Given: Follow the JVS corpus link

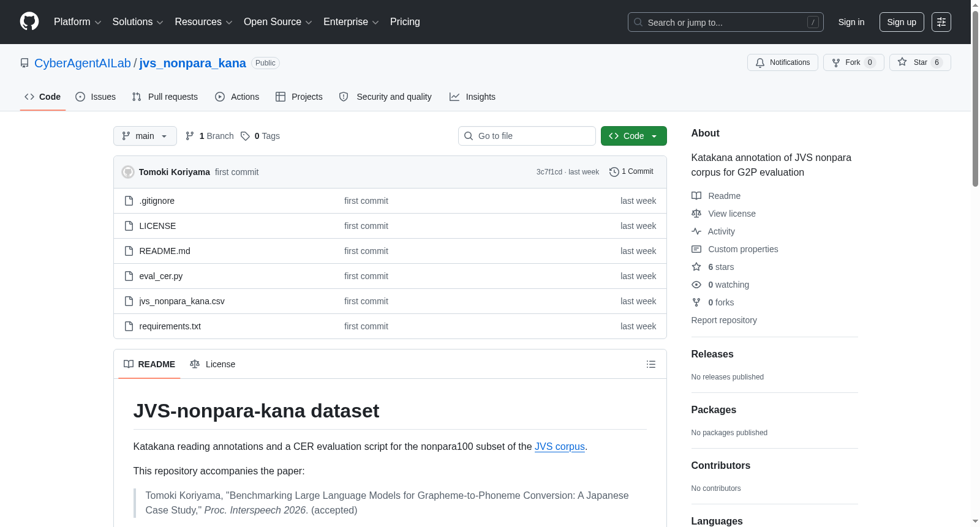Looking at the screenshot, I should [560, 447].
